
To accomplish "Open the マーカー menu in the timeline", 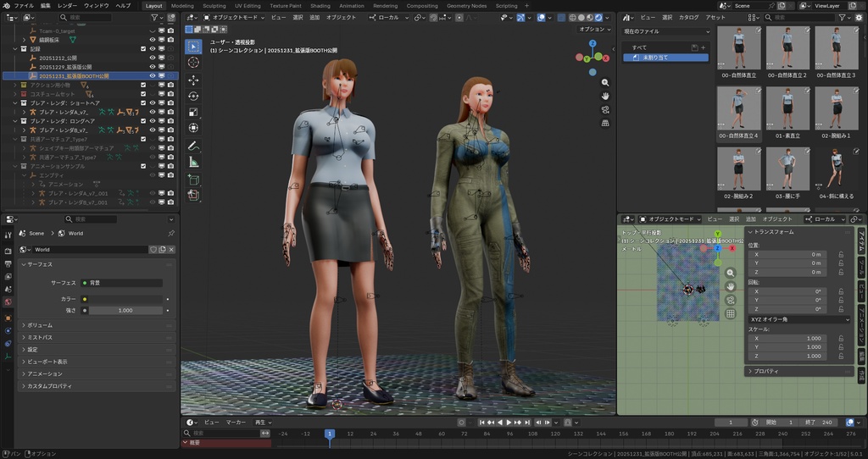I will coord(236,422).
